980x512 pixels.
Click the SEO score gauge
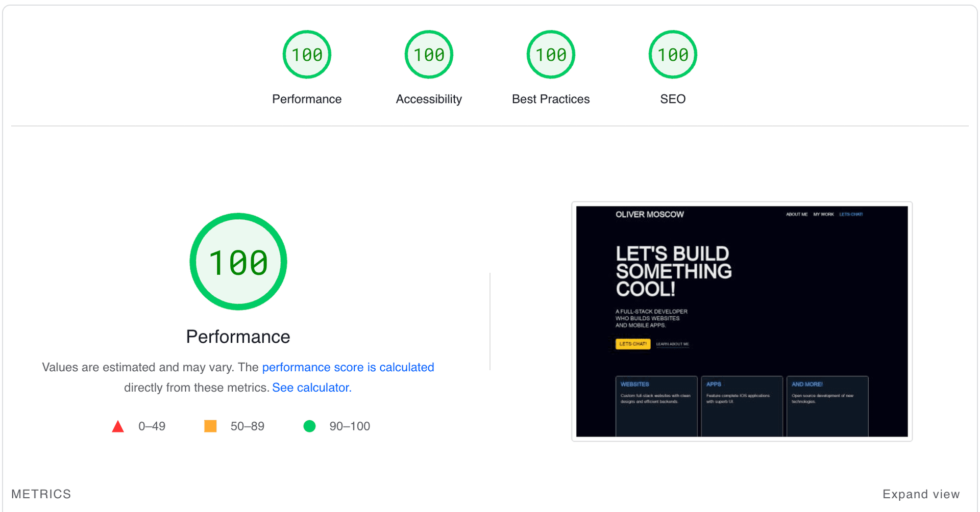[x=673, y=55]
